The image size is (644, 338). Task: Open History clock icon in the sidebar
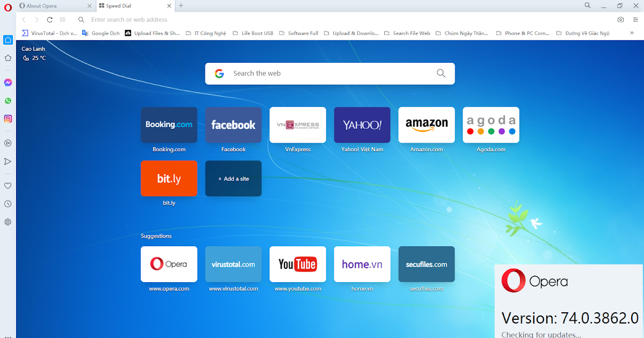pos(8,204)
